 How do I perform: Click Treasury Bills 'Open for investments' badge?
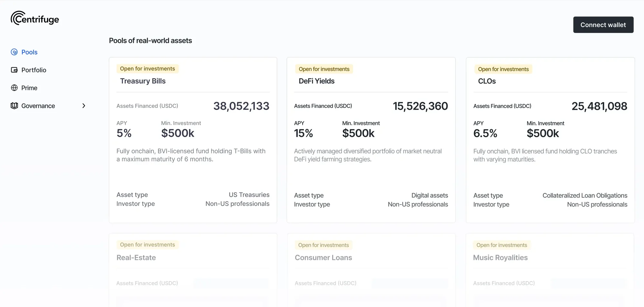click(x=147, y=69)
